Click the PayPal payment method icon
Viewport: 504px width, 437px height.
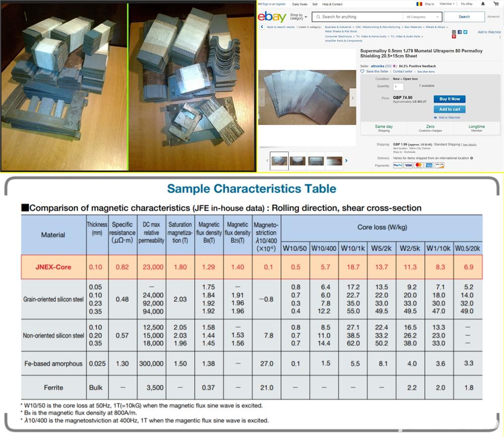(x=397, y=165)
